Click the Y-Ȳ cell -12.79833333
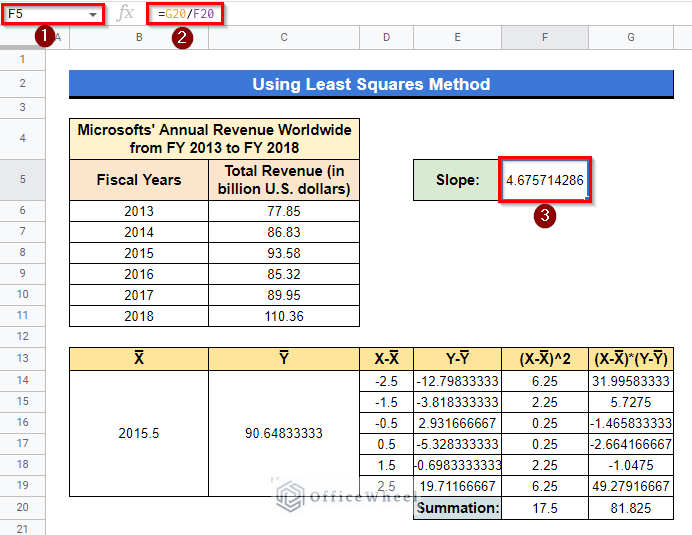 pyautogui.click(x=457, y=381)
